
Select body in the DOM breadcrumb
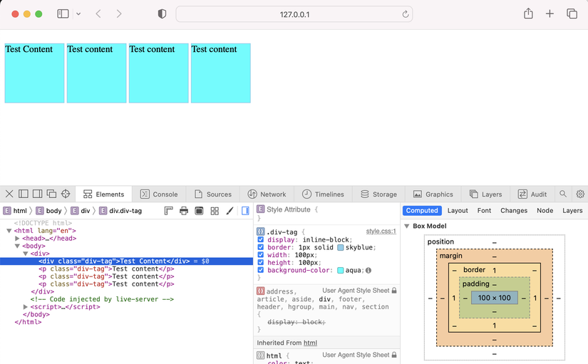[x=48, y=211]
